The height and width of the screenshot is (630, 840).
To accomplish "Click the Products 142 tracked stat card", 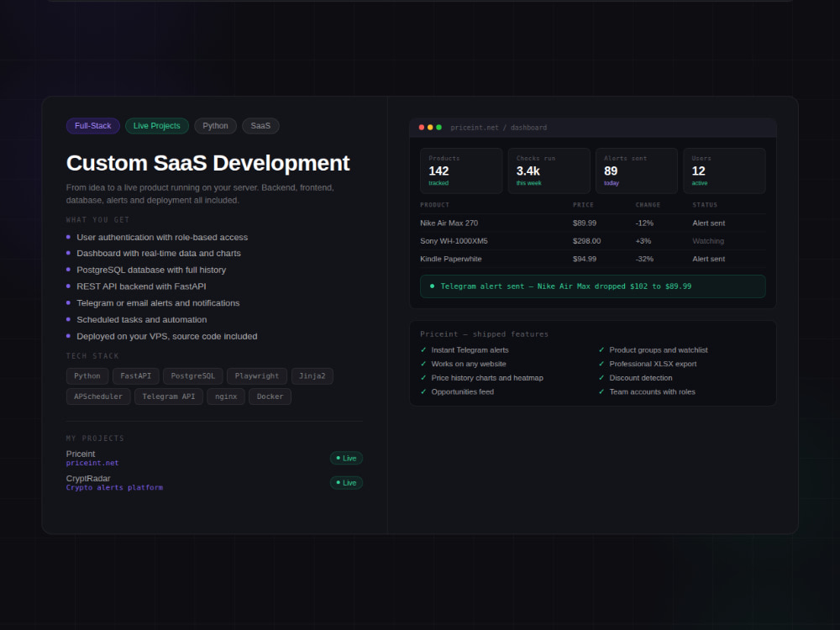I will (x=461, y=171).
